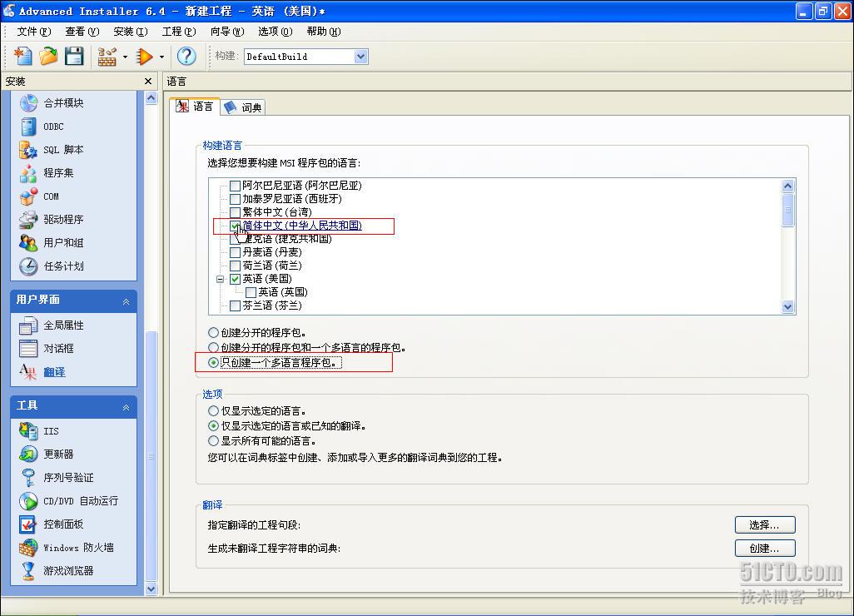Viewport: 854px width, 616px height.
Task: Collapse the 英语 (美国) tree node
Action: coord(220,279)
